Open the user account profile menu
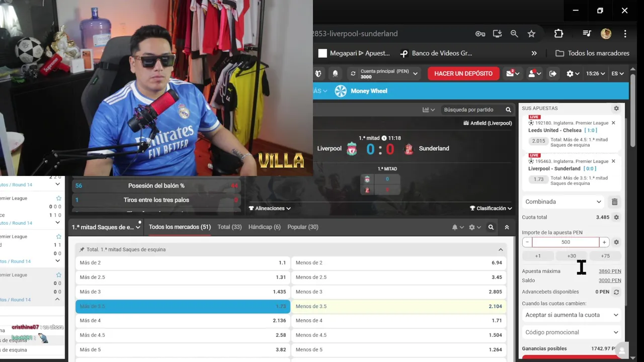 point(534,73)
